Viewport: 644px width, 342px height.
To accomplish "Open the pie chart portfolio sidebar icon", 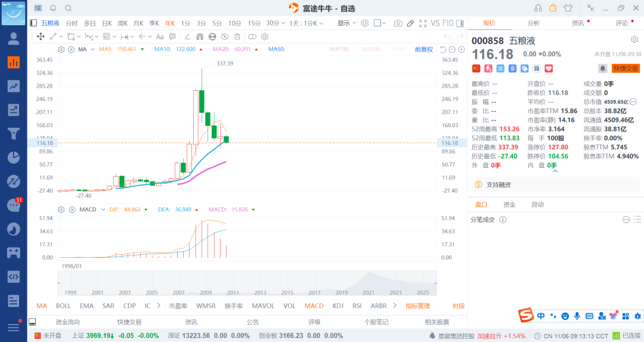I will coord(14,158).
